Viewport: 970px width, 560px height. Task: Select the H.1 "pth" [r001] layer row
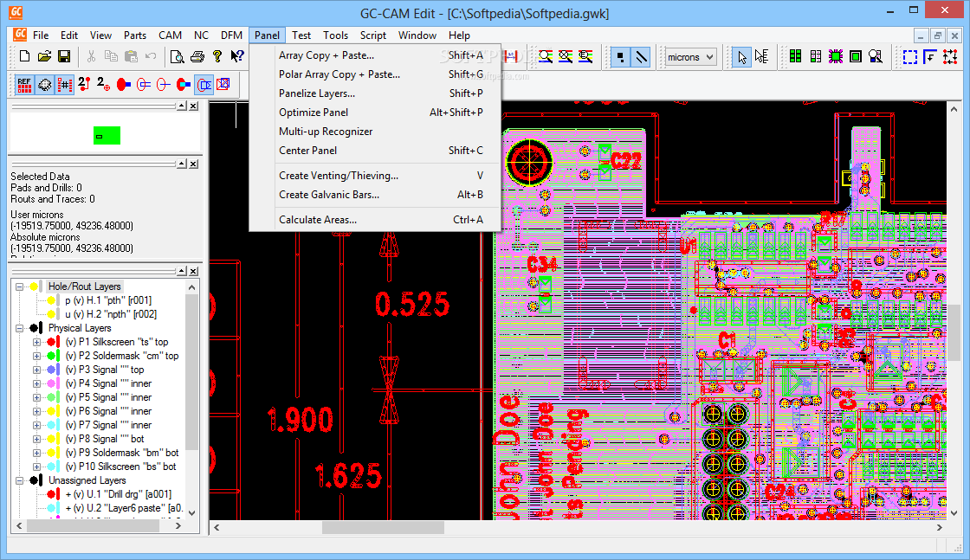[x=108, y=300]
